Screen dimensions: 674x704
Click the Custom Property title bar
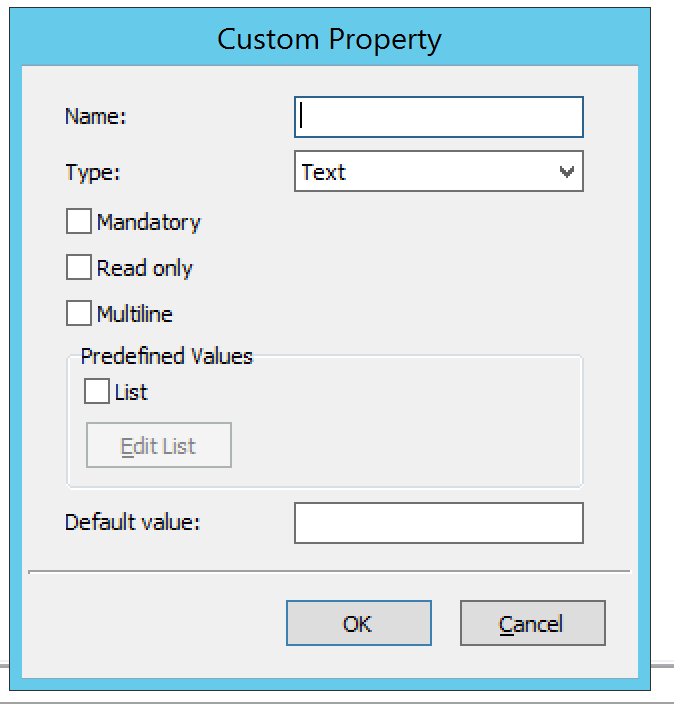coord(330,39)
